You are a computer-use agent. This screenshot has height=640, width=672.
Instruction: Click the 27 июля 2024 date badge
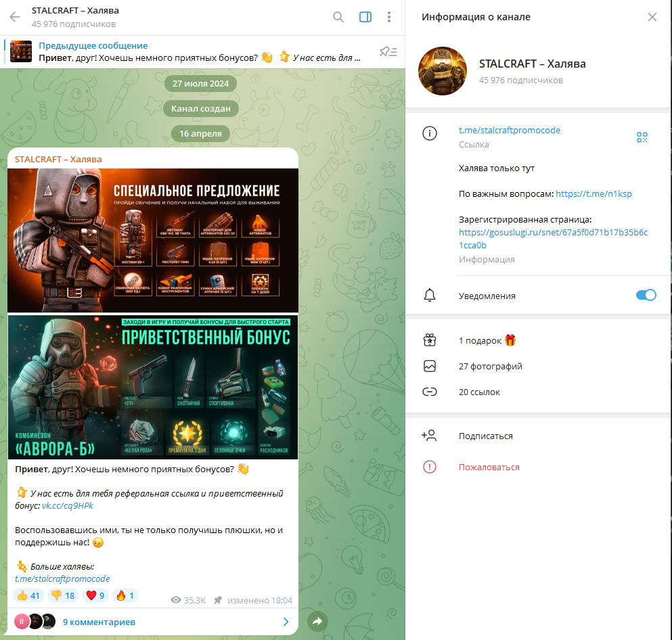pyautogui.click(x=200, y=83)
